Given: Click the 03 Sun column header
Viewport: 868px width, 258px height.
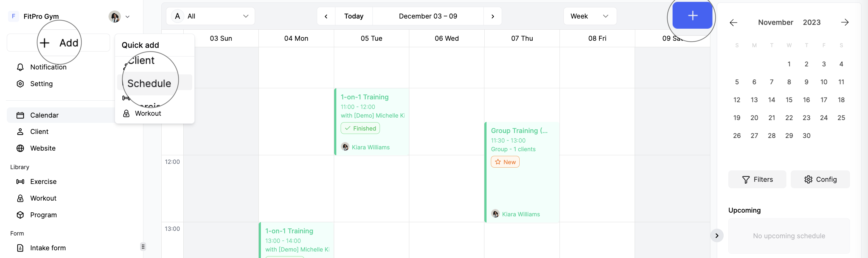Looking at the screenshot, I should [221, 38].
